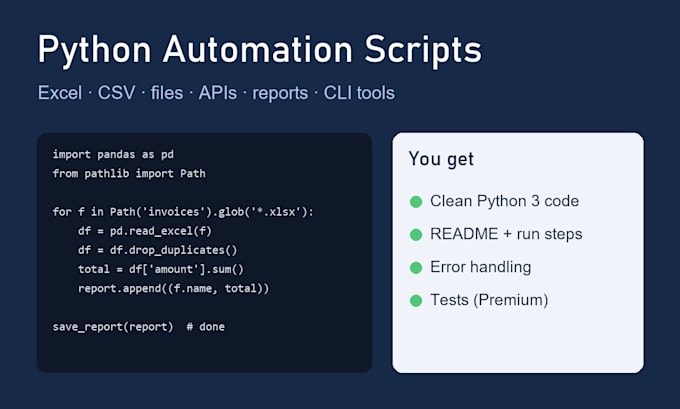This screenshot has height=409, width=680.
Task: Click the green bullet beside "README + run steps"
Action: 416,235
